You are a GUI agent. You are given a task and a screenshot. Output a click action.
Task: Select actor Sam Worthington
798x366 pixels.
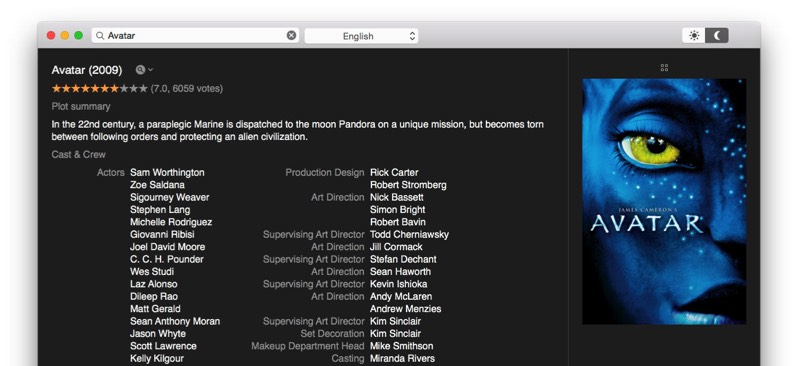[x=167, y=173]
